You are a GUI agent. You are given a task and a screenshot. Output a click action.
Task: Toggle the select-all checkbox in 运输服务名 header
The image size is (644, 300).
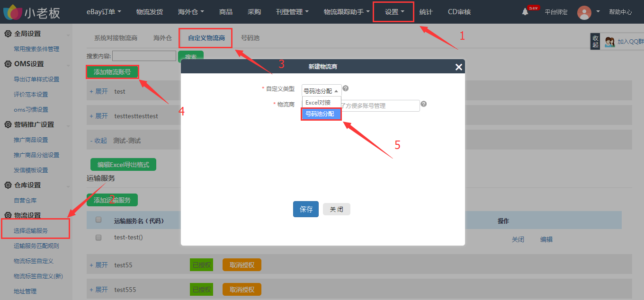[x=98, y=220]
